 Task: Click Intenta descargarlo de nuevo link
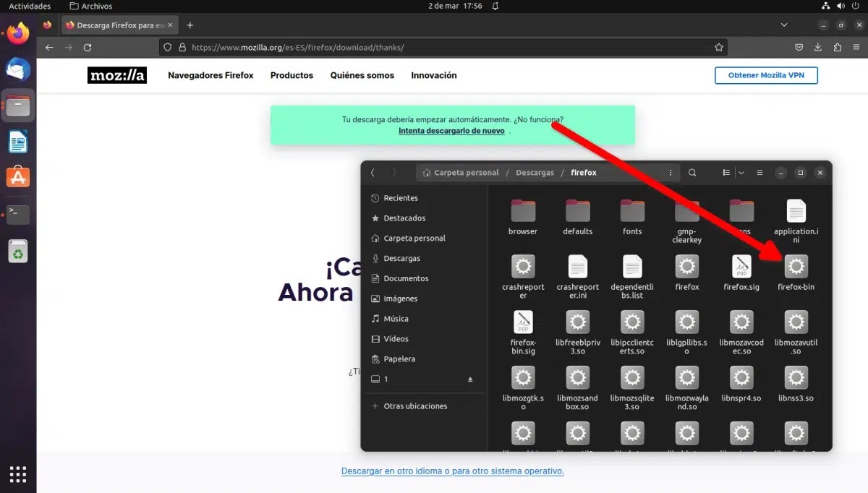451,131
